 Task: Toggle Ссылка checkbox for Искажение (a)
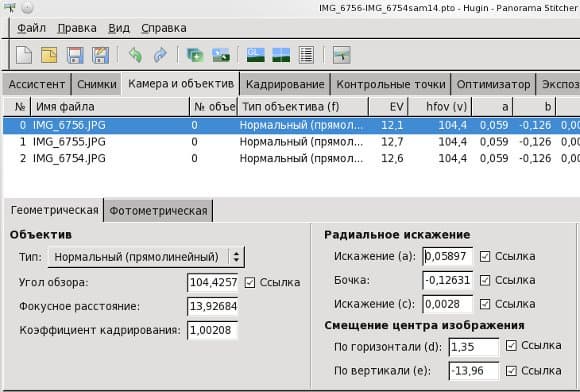point(485,256)
